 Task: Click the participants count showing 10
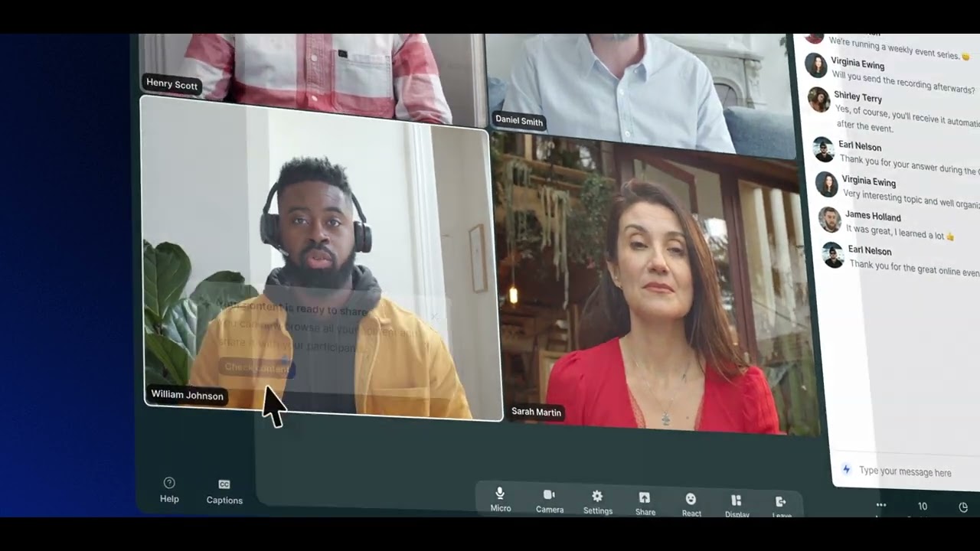pos(923,507)
